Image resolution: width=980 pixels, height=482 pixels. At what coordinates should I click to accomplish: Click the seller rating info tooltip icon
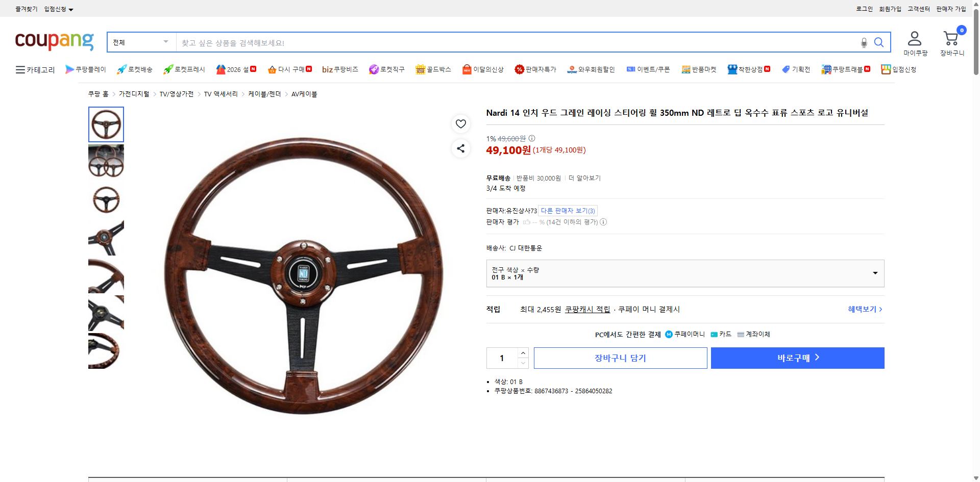603,222
